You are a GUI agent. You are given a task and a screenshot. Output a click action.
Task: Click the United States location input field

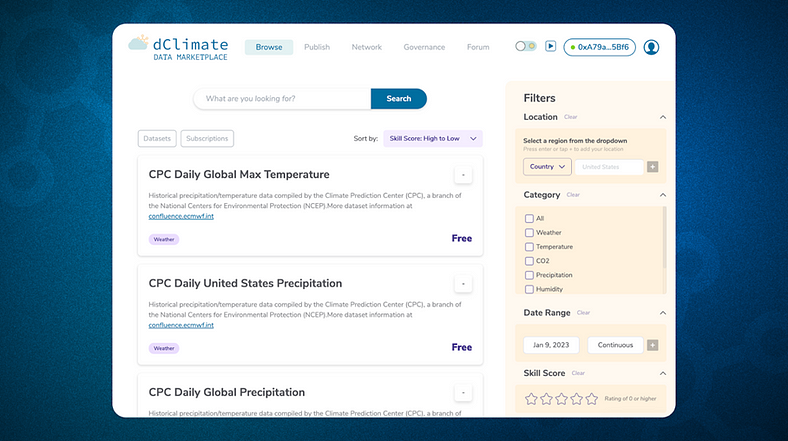(x=609, y=167)
